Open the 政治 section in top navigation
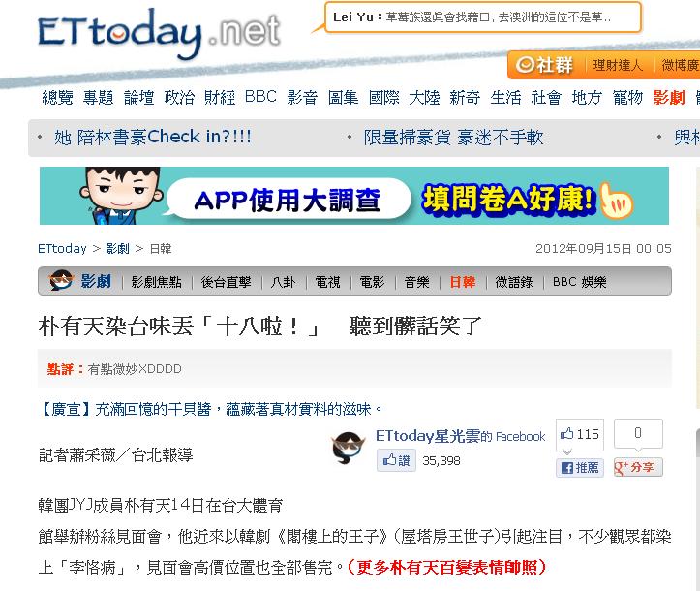 (179, 97)
